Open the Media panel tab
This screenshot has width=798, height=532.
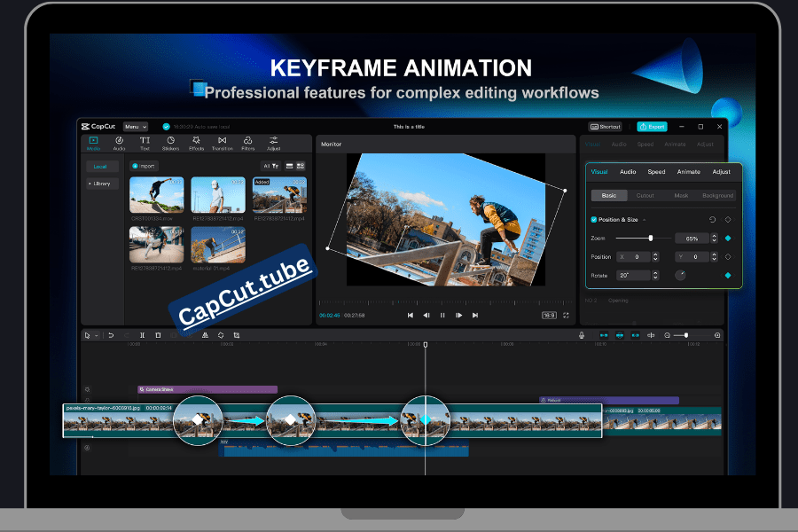pyautogui.click(x=93, y=143)
